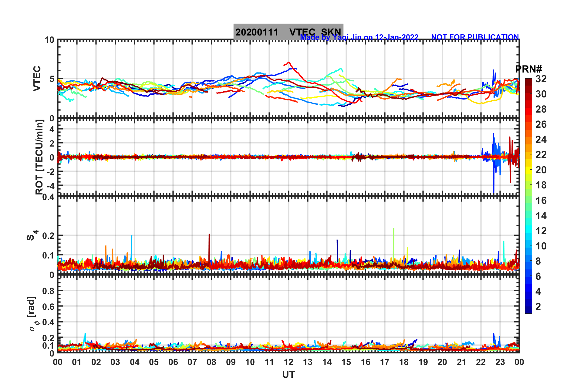
Task: Select the "12" tick on the UT axis
Action: (288, 362)
